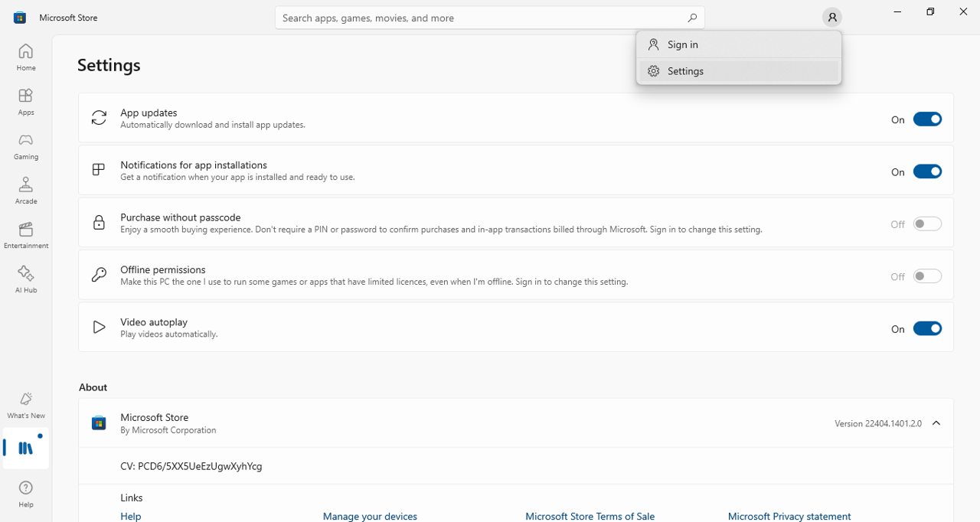Image resolution: width=980 pixels, height=522 pixels.
Task: Turn off the Video autoplay toggle
Action: (927, 328)
